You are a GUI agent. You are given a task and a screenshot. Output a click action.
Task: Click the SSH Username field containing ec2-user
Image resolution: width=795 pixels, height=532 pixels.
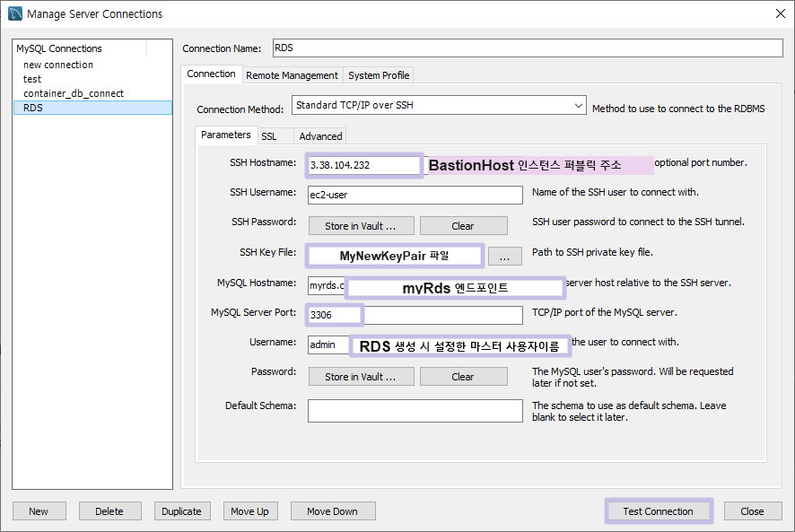(415, 195)
